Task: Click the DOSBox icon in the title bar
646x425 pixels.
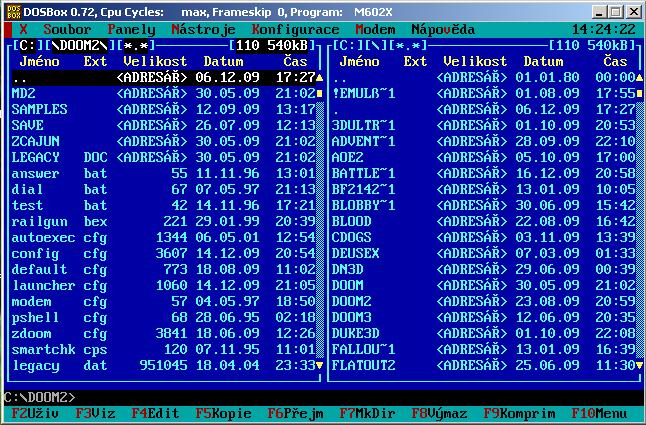Action: point(14,12)
